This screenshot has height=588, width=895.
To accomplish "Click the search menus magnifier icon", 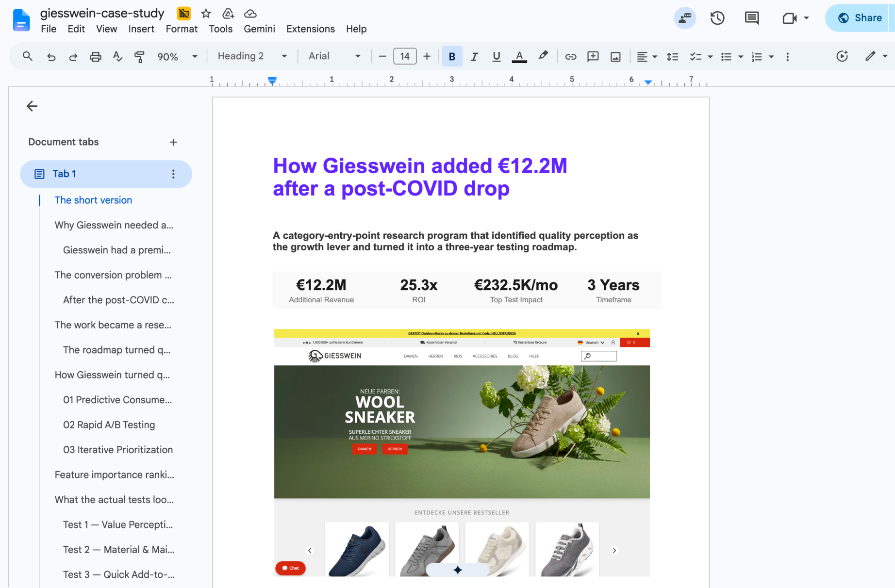I will 28,56.
